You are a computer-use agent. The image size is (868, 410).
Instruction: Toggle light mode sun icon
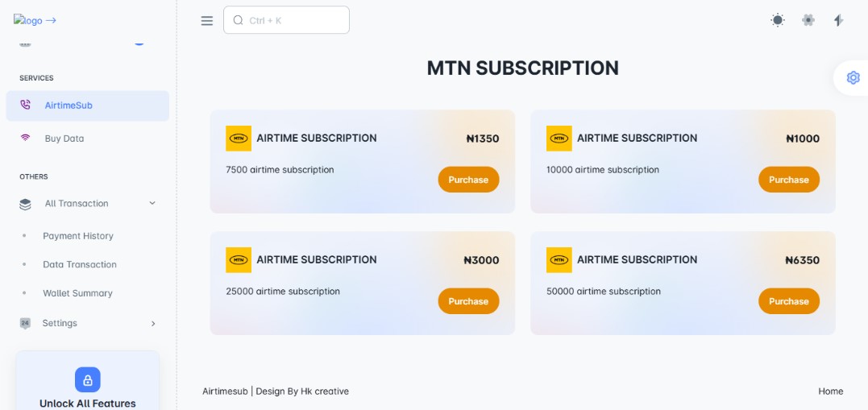click(777, 20)
